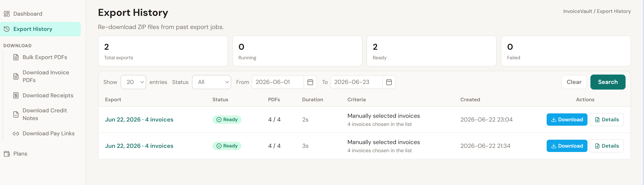
Task: Navigate to Bulk Export PDFs
Action: 45,57
